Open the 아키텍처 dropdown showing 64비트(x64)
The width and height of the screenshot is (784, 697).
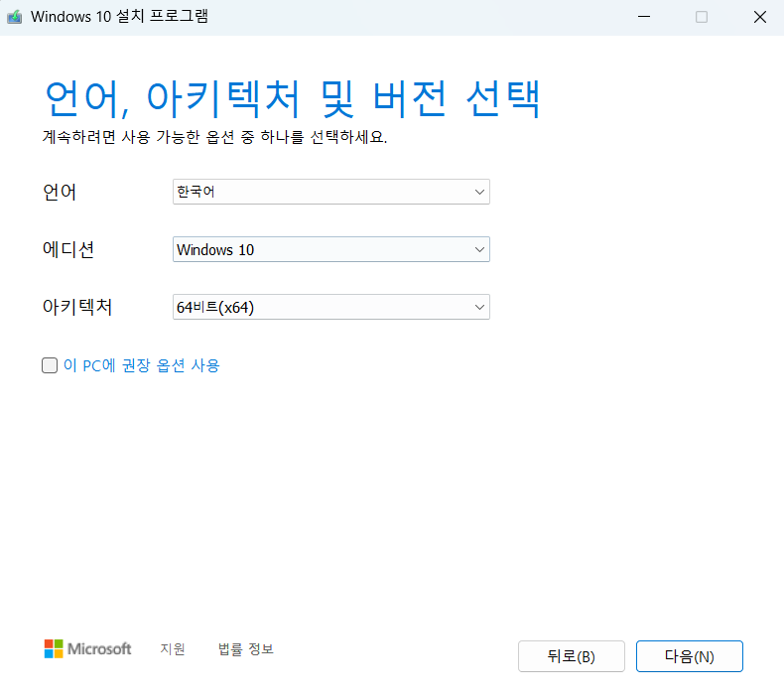coord(331,307)
